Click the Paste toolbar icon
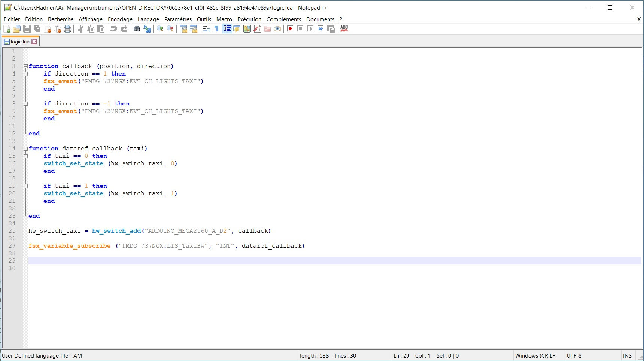 [100, 29]
